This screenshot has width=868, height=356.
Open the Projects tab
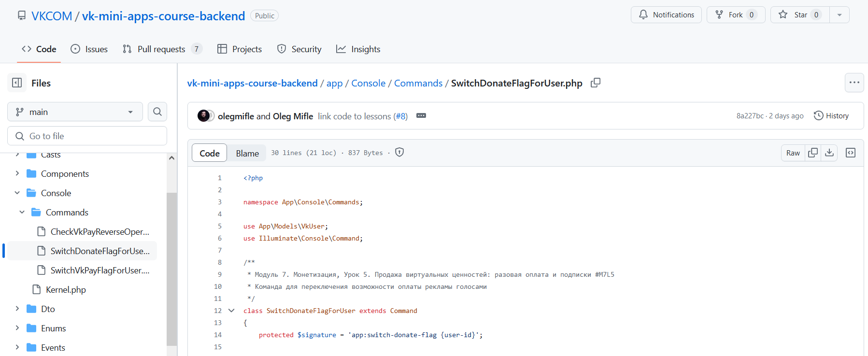tap(240, 49)
